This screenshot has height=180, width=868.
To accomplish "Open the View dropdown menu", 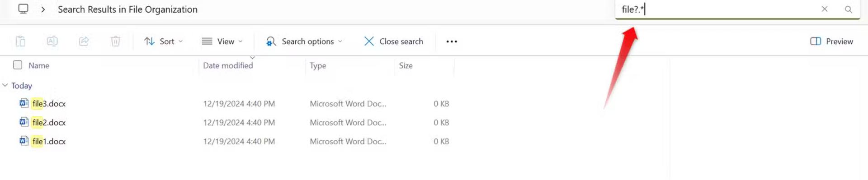I will [222, 41].
